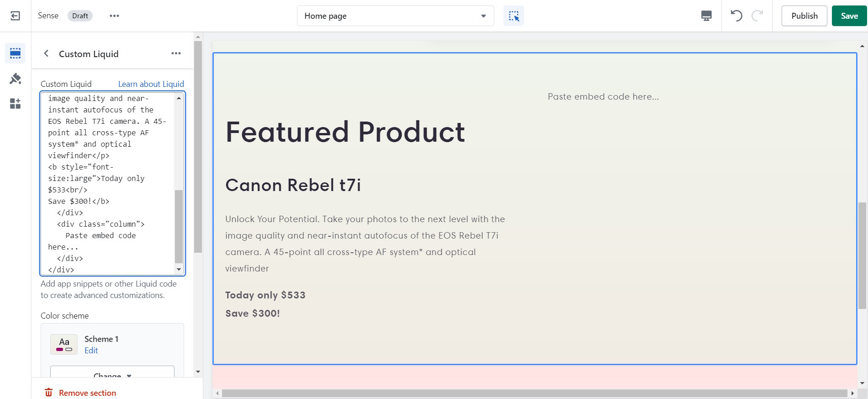Click the Sense theme name
The image size is (868, 399).
[48, 16]
